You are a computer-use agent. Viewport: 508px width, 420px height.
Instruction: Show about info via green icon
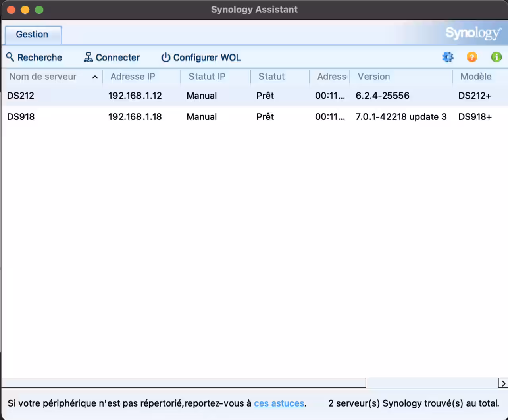496,57
